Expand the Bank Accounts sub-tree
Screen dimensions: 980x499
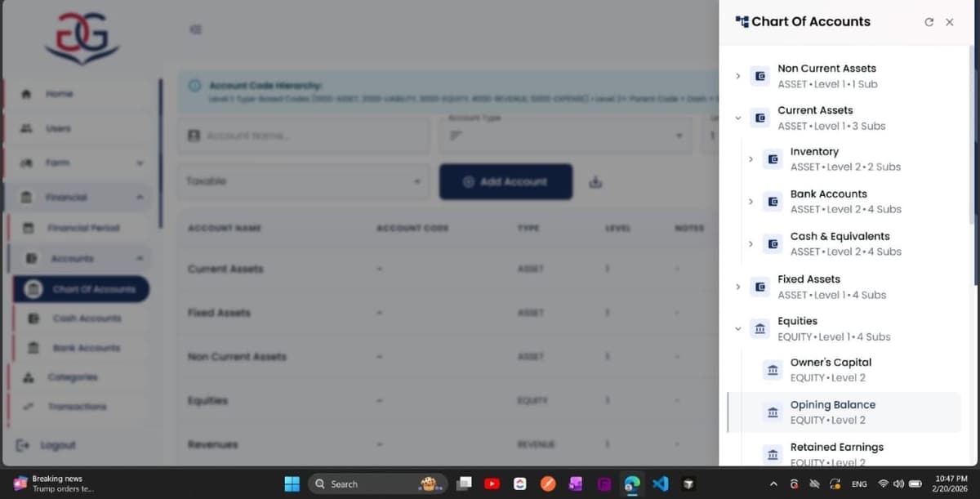(x=751, y=202)
